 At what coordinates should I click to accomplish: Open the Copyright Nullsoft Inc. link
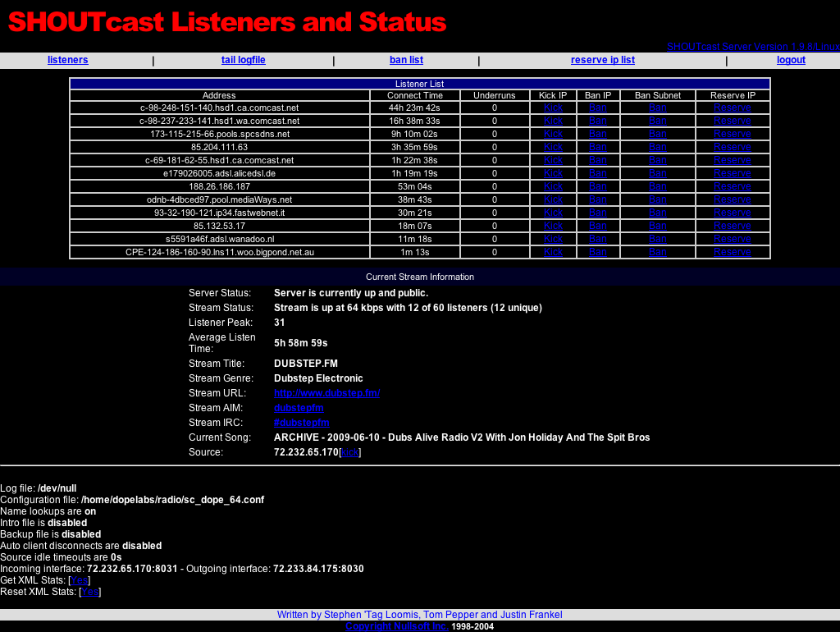(x=397, y=626)
